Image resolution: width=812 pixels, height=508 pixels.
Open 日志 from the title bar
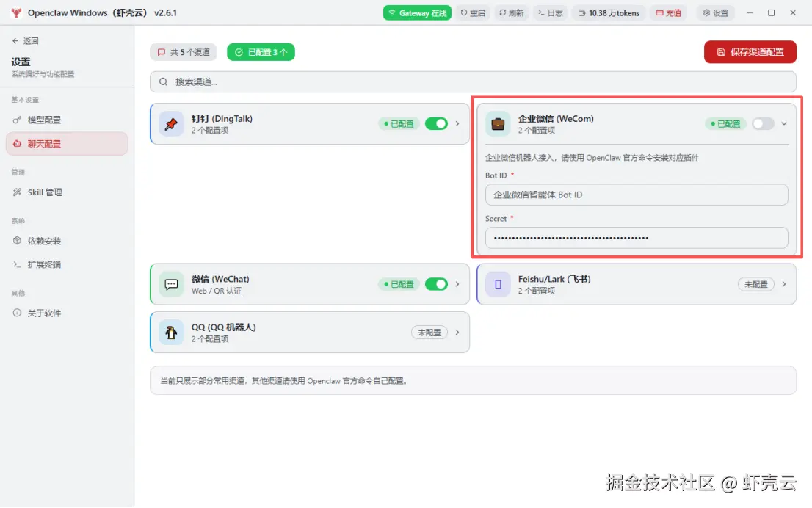[x=551, y=13]
